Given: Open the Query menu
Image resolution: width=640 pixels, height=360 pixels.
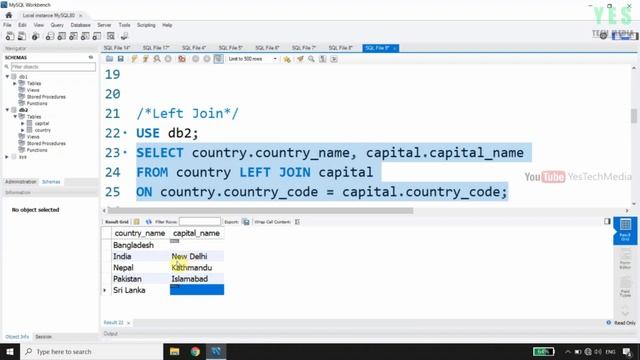Looking at the screenshot, I should (x=57, y=25).
